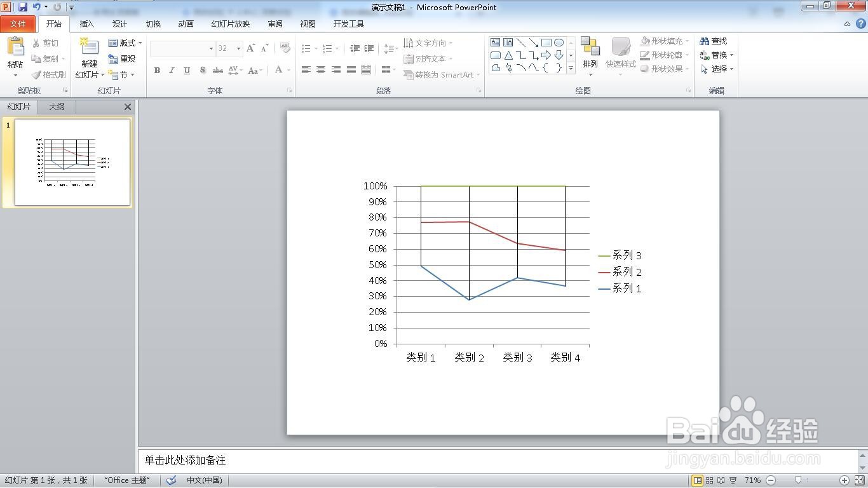Close the slides thumbnail pane
The width and height of the screenshot is (868, 488).
pos(128,107)
